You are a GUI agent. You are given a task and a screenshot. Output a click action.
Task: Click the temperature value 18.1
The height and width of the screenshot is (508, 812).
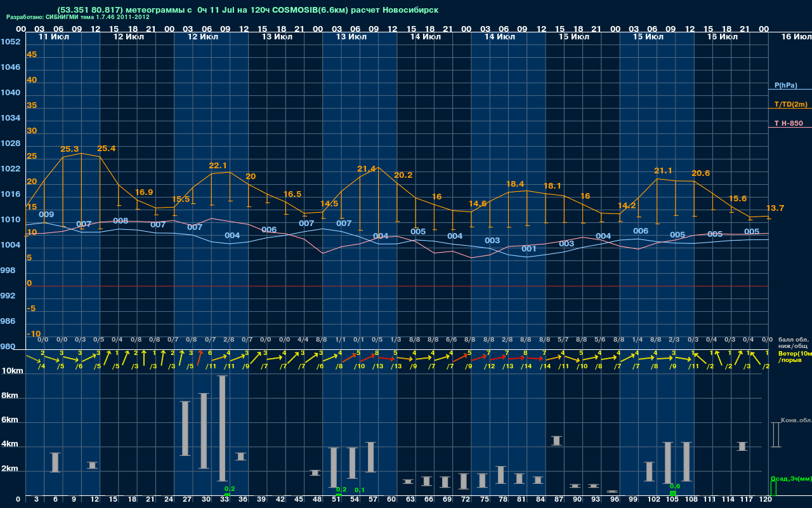coord(553,186)
